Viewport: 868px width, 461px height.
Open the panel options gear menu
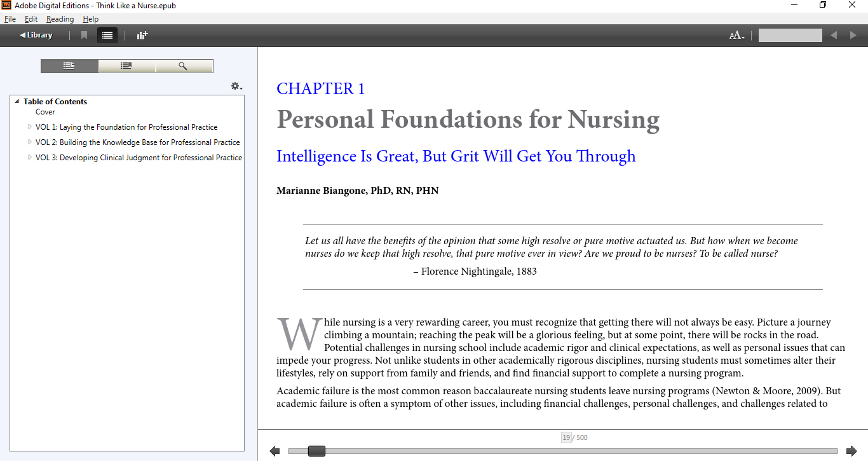[236, 86]
